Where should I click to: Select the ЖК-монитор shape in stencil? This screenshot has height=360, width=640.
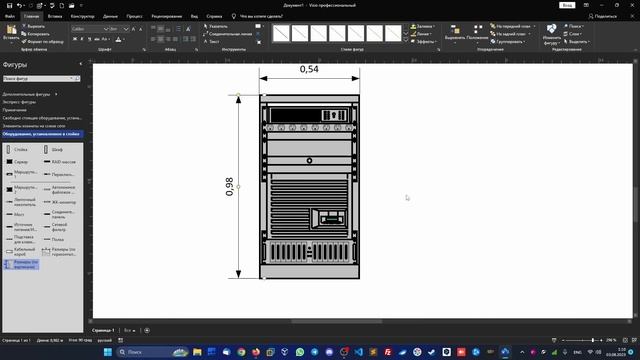[x=60, y=202]
